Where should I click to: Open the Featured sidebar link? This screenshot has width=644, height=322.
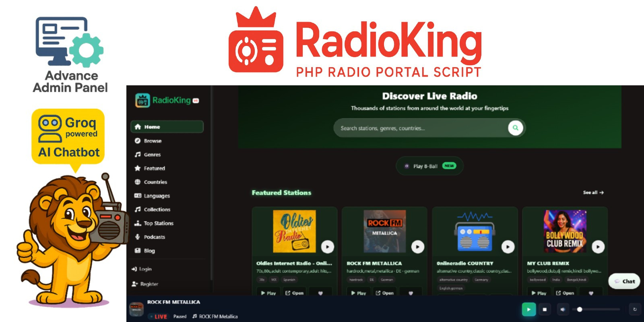click(150, 168)
